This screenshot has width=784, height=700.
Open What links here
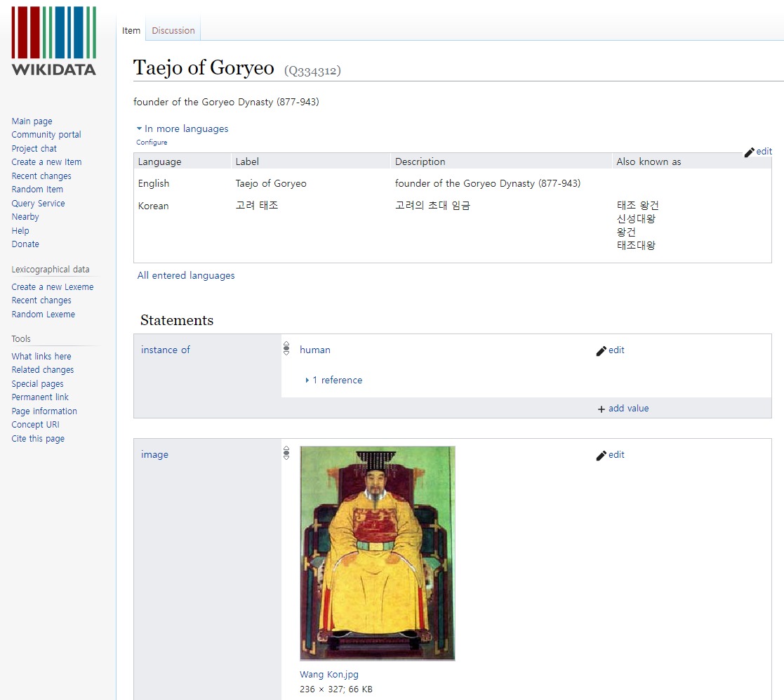(x=41, y=357)
